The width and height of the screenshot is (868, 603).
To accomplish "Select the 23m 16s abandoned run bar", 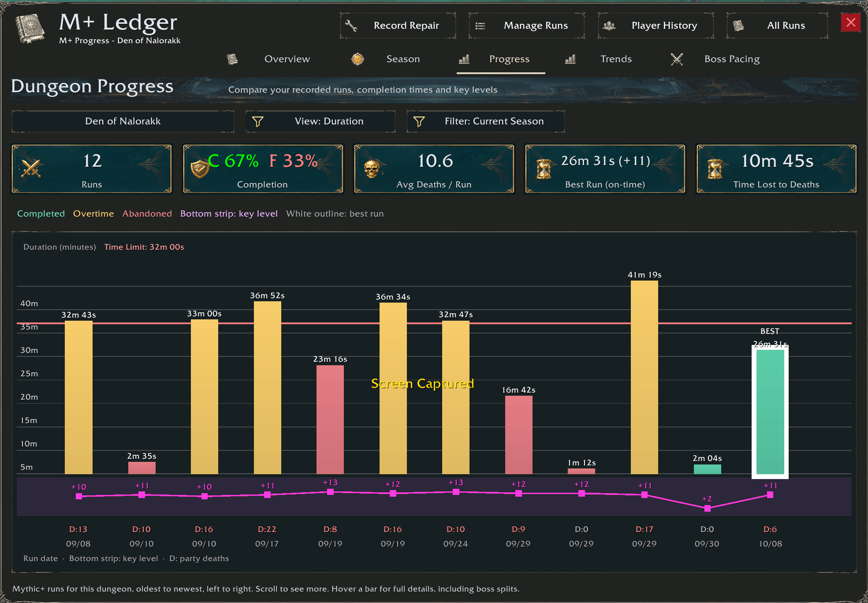I will pyautogui.click(x=330, y=419).
